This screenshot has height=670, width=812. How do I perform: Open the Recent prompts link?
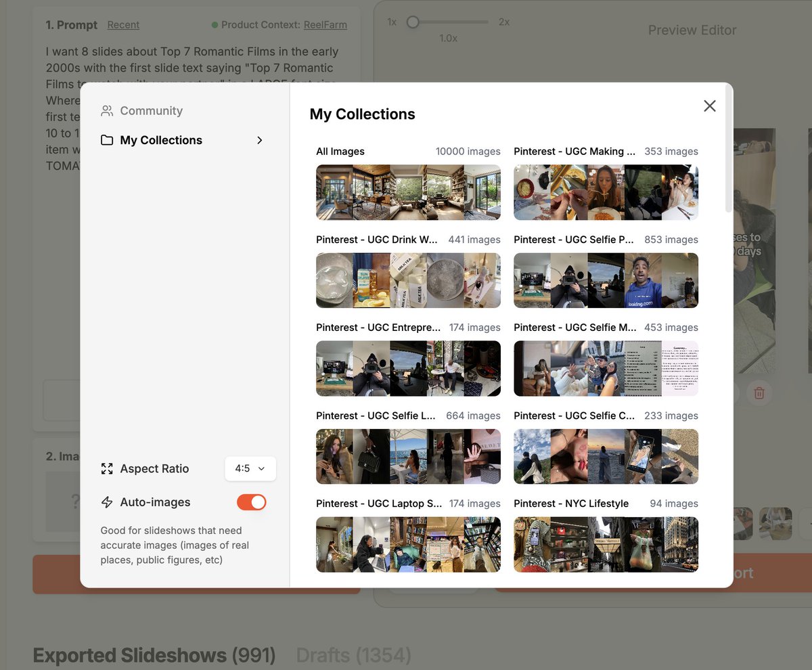123,25
